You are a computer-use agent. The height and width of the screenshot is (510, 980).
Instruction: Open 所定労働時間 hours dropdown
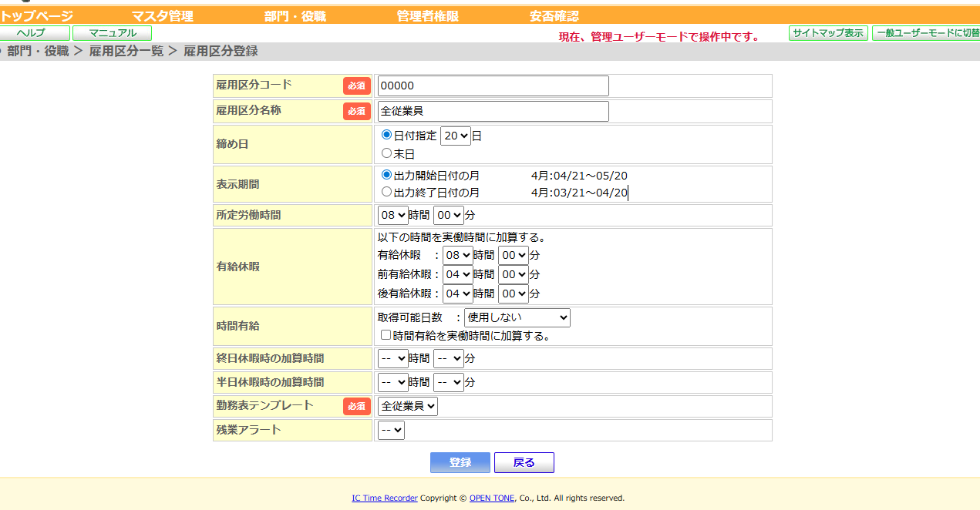click(392, 215)
